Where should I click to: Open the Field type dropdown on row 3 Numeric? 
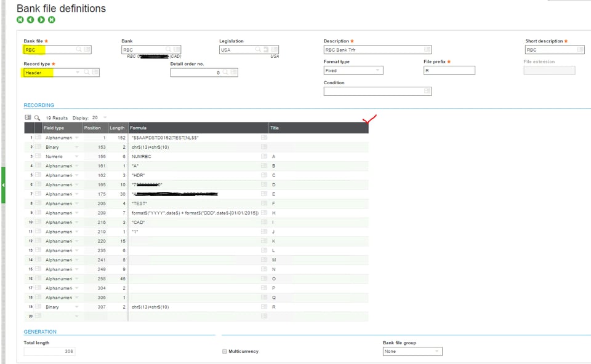click(76, 156)
